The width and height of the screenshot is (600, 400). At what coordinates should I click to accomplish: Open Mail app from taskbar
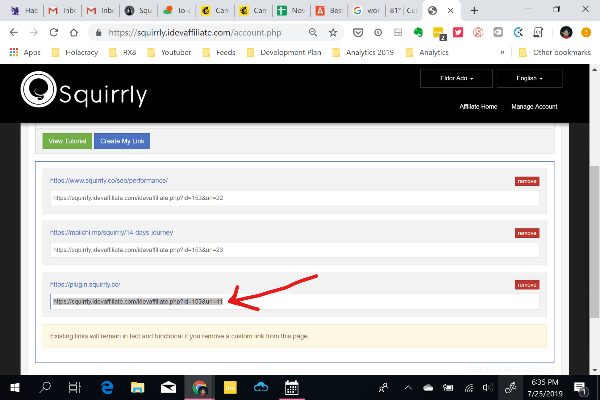point(168,388)
